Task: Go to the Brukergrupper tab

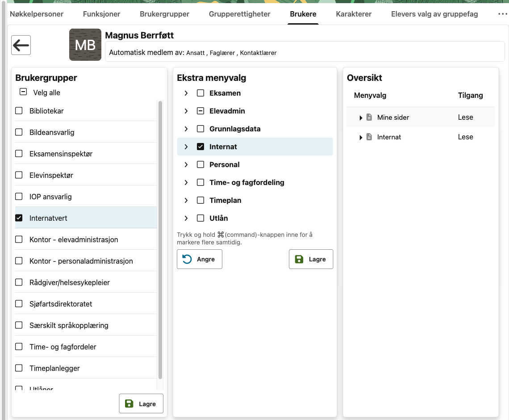Action: 165,14
